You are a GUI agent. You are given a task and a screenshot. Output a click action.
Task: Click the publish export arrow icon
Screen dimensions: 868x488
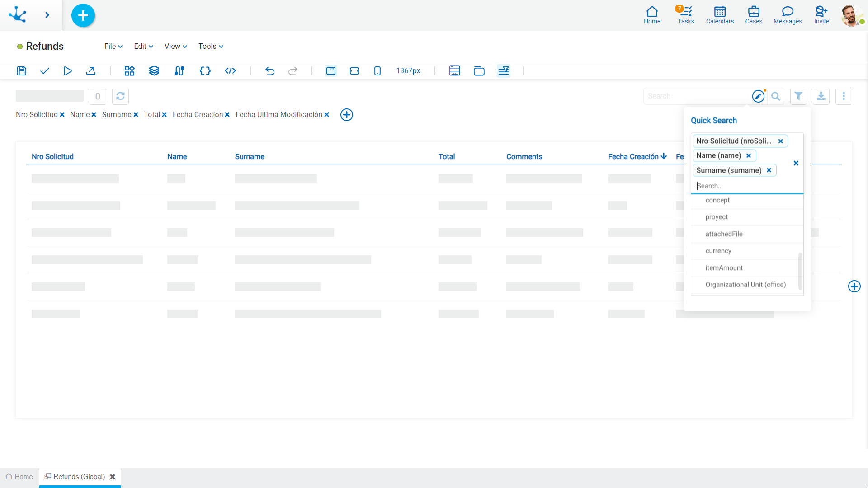click(x=91, y=71)
